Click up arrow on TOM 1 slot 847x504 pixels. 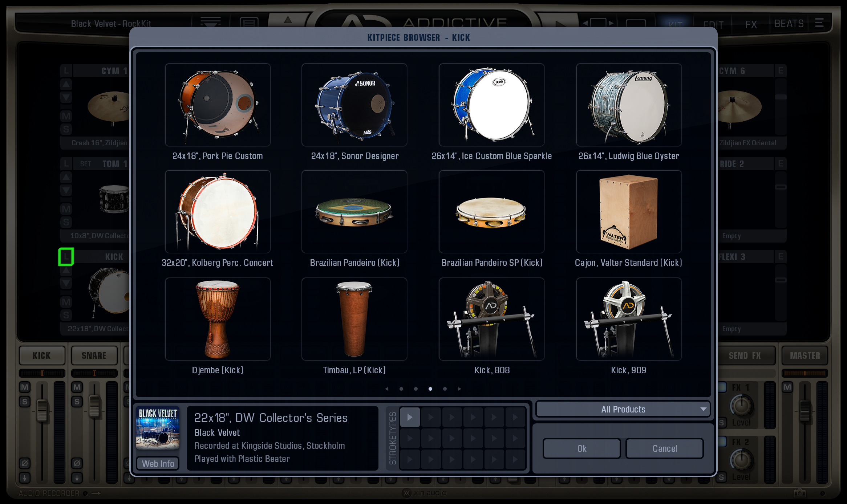pyautogui.click(x=66, y=177)
